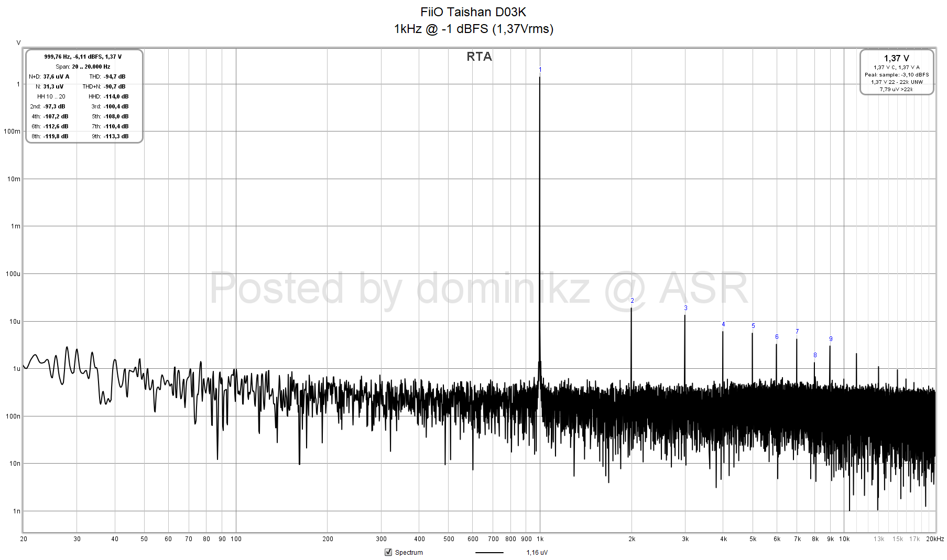Click harmonic marker 5 above the 5k peak
947x560 pixels.
tap(753, 326)
